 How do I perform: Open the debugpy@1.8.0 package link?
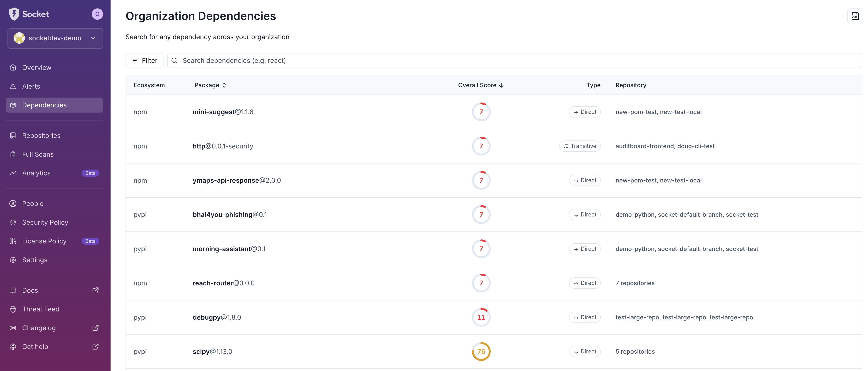click(x=217, y=317)
